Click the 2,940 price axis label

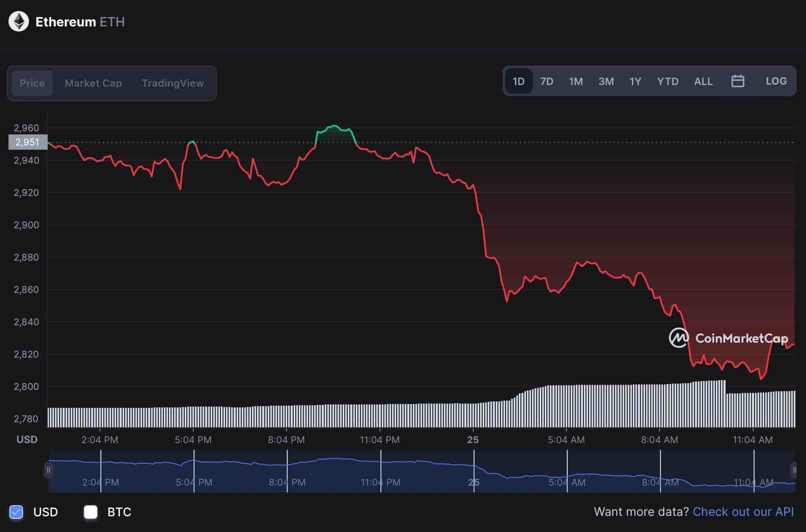click(26, 160)
